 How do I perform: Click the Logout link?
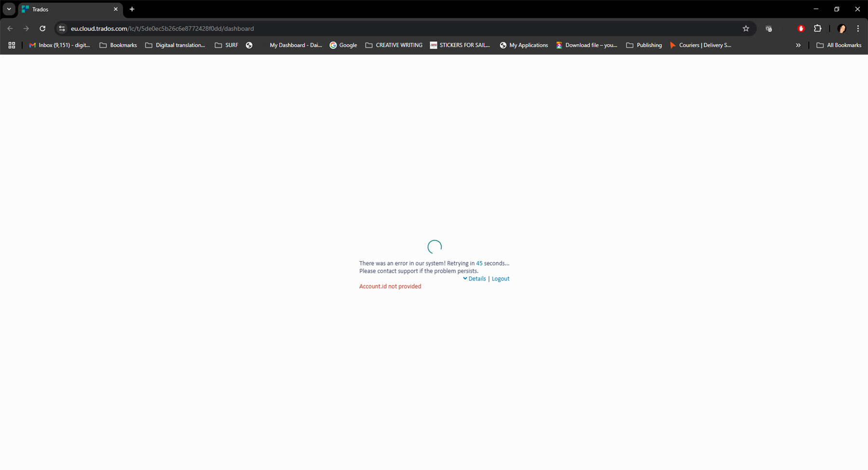click(501, 279)
